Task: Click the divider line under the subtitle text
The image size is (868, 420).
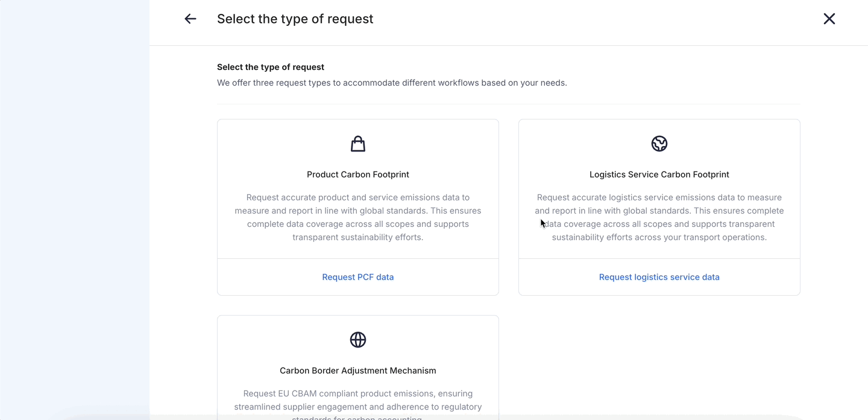Action: 509,104
